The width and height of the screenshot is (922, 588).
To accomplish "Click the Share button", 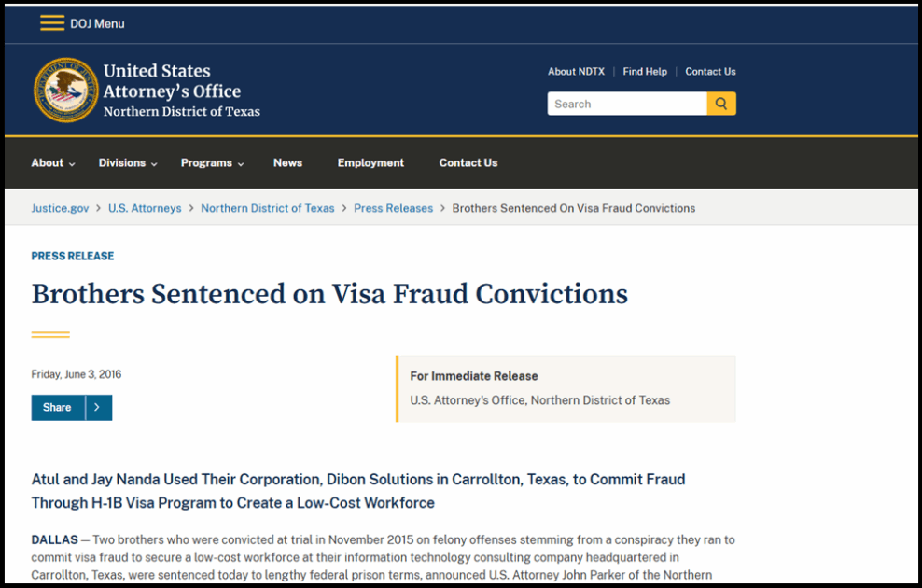I will 58,408.
